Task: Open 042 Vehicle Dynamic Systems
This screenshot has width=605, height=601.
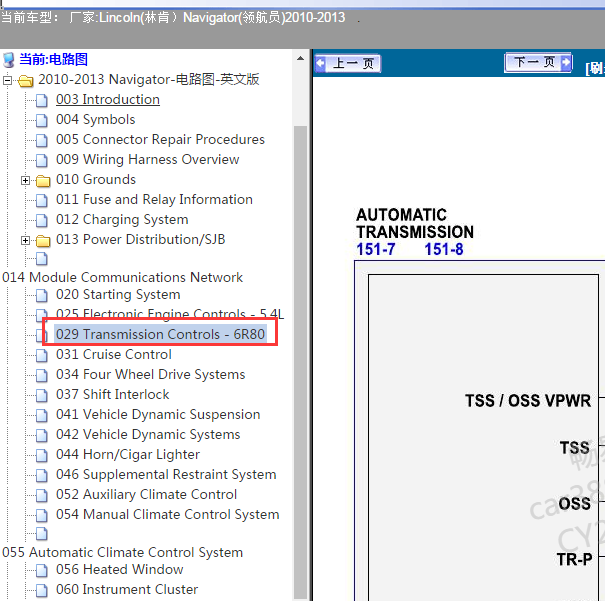Action: (x=148, y=435)
